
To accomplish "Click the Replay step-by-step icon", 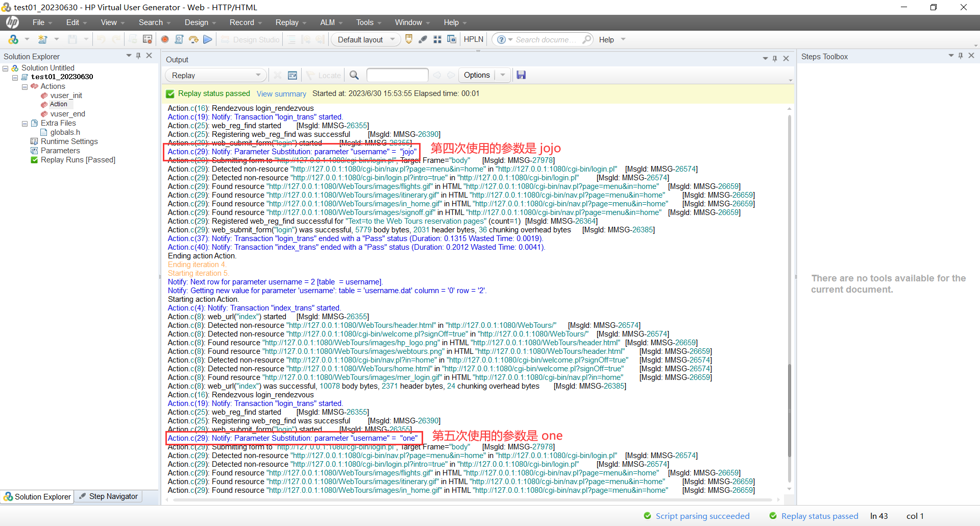I will point(193,39).
